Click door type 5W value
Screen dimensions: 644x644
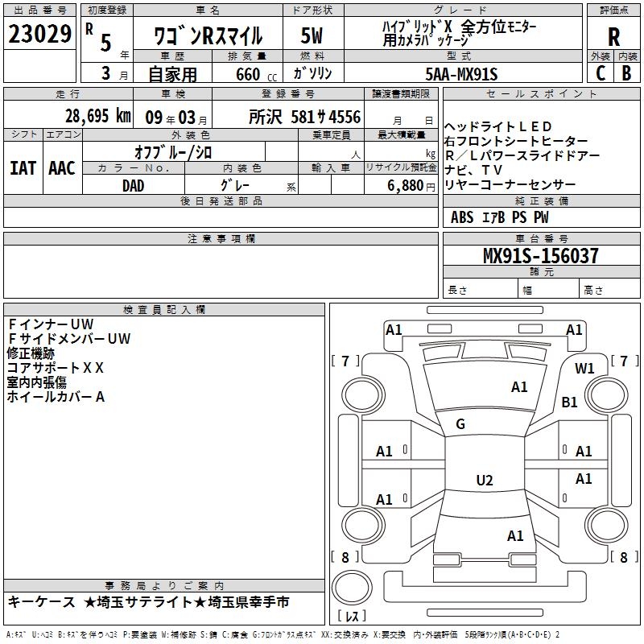pos(312,35)
